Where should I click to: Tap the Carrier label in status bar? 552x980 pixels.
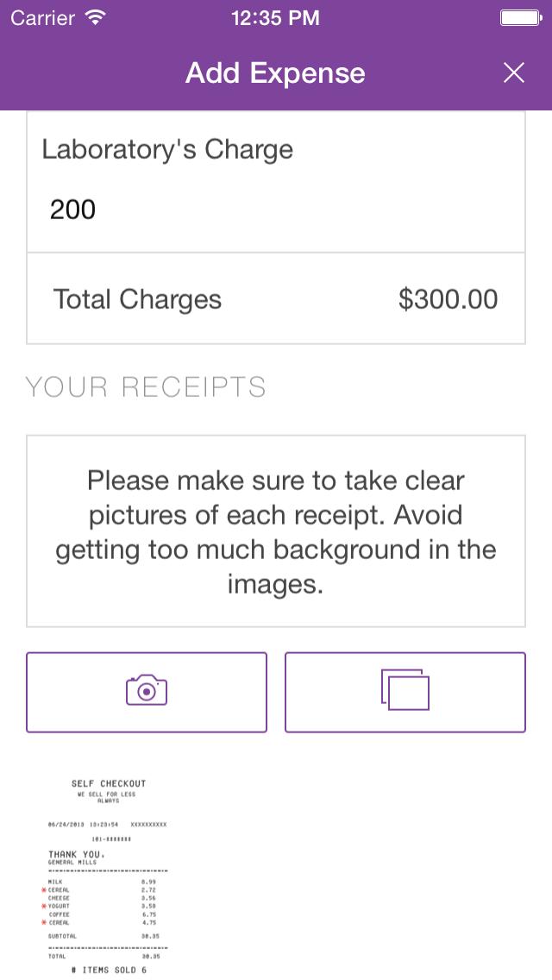(43, 18)
